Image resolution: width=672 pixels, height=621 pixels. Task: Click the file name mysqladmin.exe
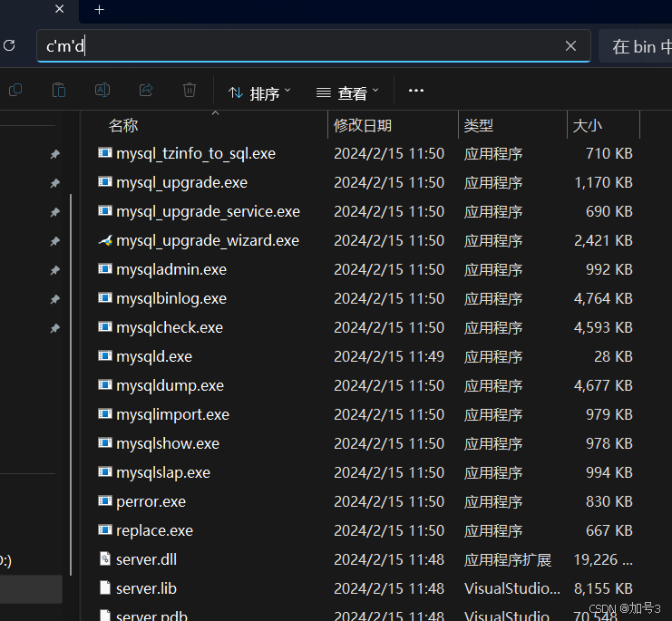(171, 270)
